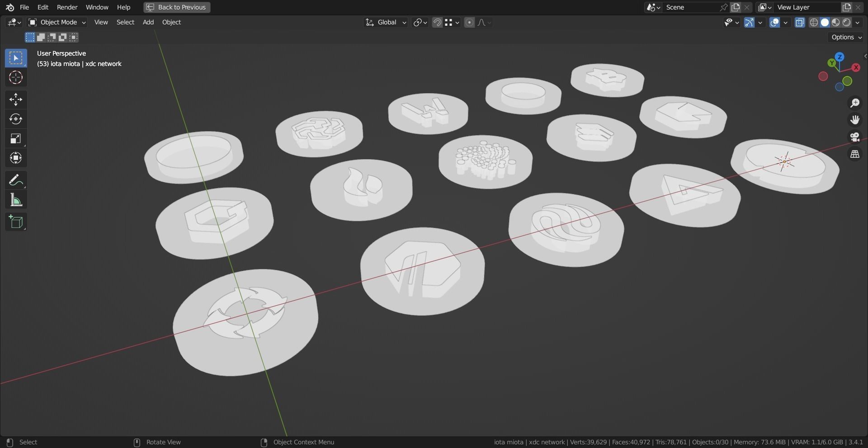Open snapping options dropdown
Viewport: 868px width, 448px height.
[x=452, y=22]
